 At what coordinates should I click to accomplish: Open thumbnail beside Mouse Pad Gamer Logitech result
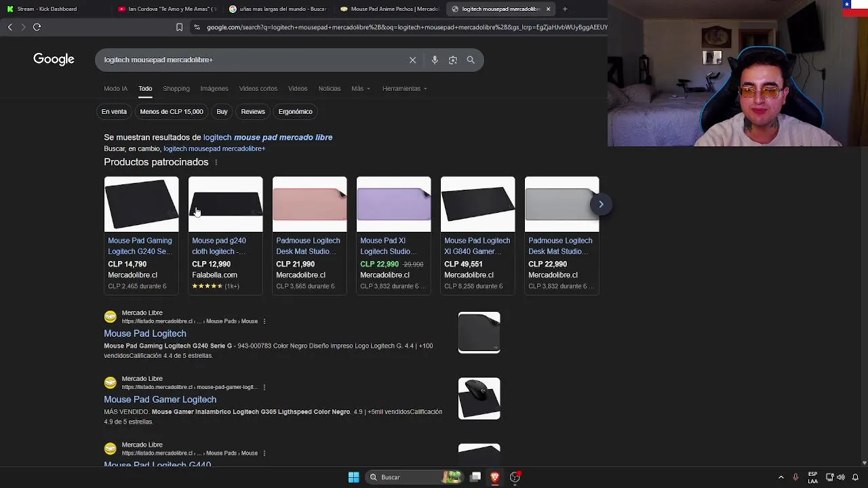point(479,399)
